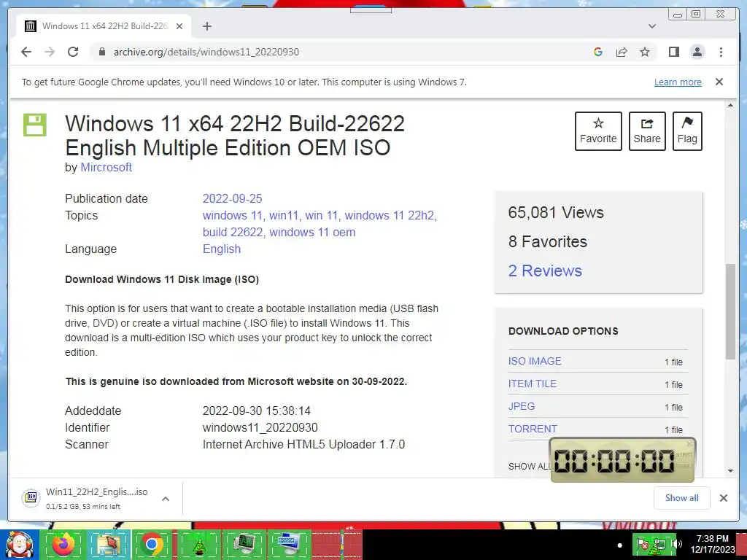Expand the download item options chevron
This screenshot has height=560, width=747.
[166, 499]
